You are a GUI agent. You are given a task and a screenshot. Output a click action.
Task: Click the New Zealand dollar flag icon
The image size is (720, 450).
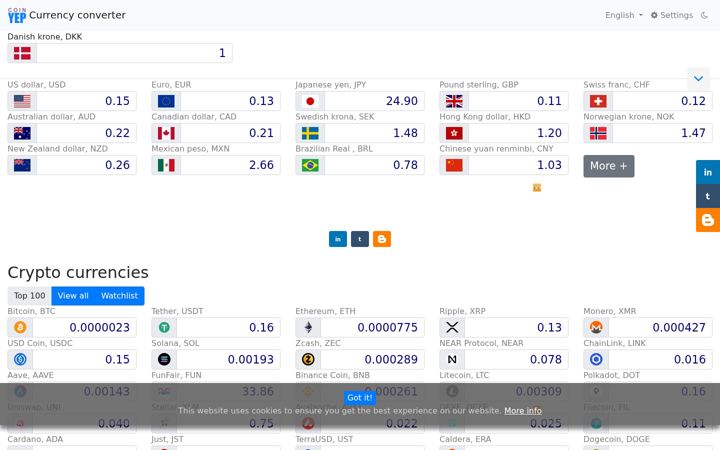coord(22,165)
